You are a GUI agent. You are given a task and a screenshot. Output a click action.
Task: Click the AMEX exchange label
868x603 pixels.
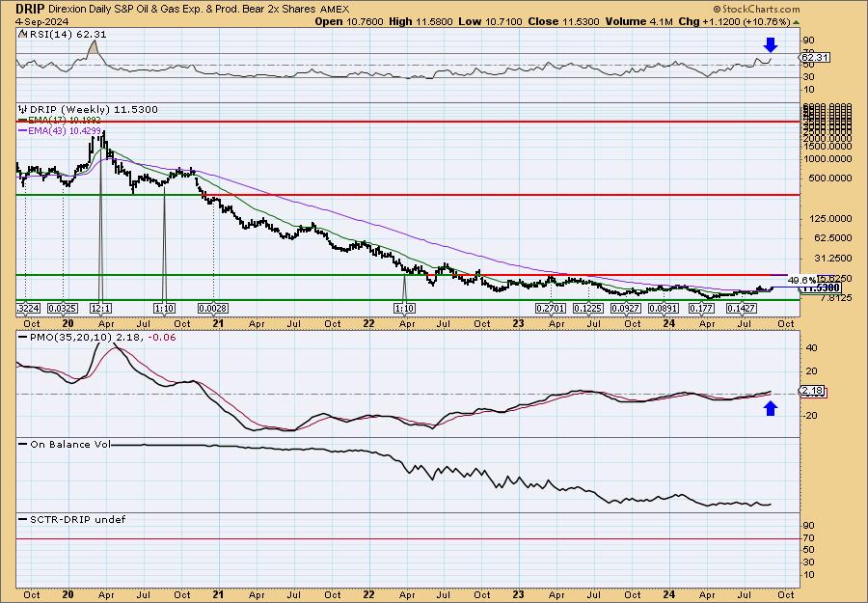pyautogui.click(x=335, y=9)
